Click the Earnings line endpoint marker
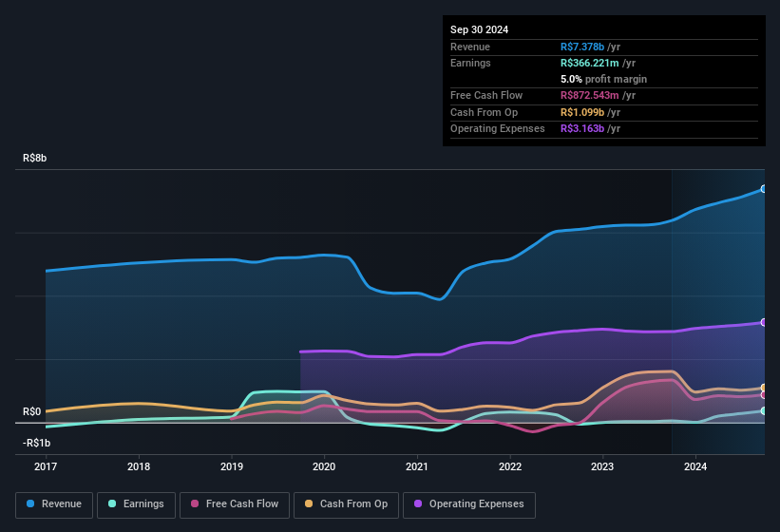This screenshot has height=532, width=780. pos(764,410)
